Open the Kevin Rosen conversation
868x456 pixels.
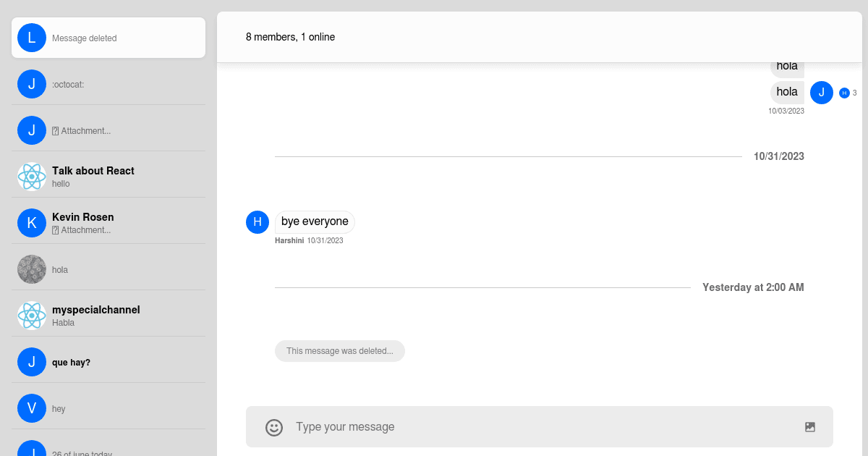pyautogui.click(x=109, y=222)
